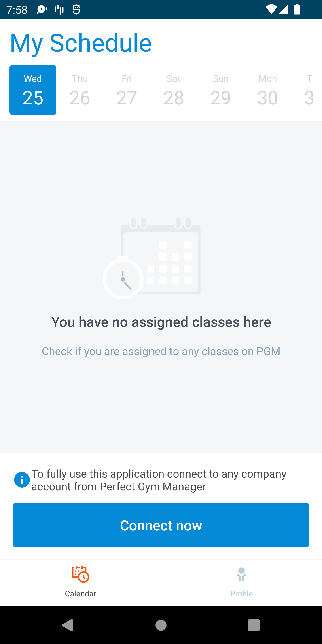Tap the Wi-Fi status icon
This screenshot has height=644, width=322.
(271, 9)
